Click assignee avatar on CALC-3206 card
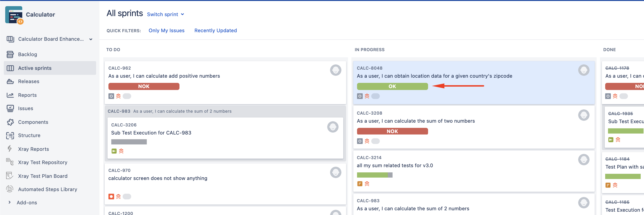 333,127
